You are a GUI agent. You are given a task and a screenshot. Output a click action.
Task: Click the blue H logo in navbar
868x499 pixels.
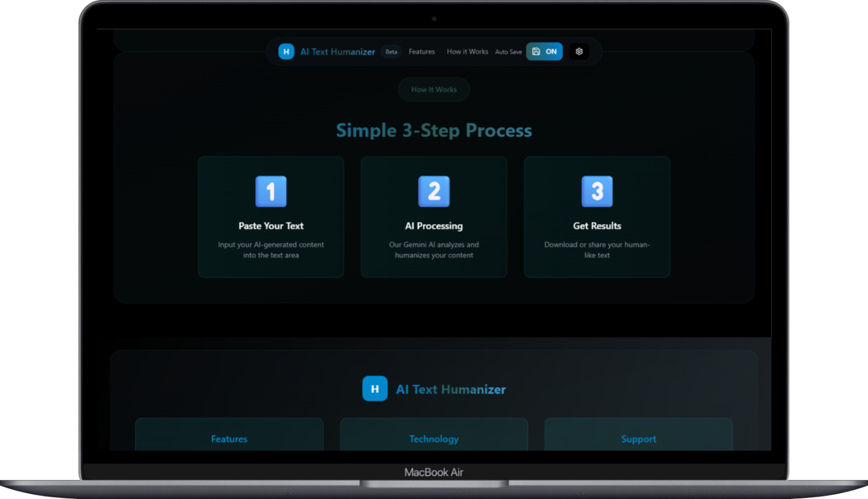[286, 52]
